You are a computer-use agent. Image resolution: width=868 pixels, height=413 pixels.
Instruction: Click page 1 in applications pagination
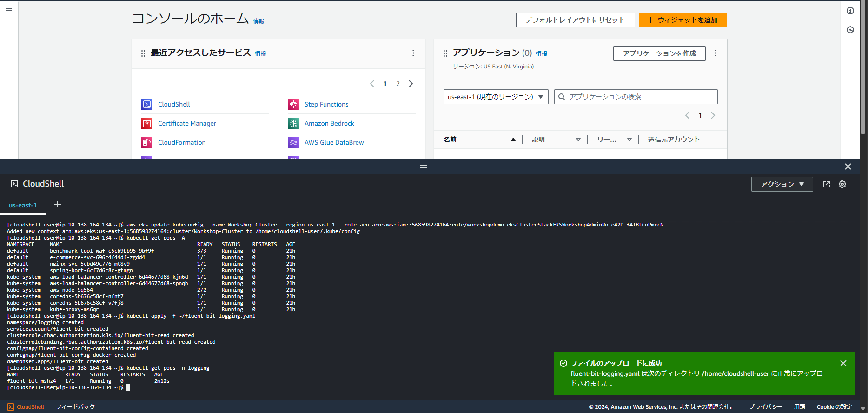click(700, 115)
